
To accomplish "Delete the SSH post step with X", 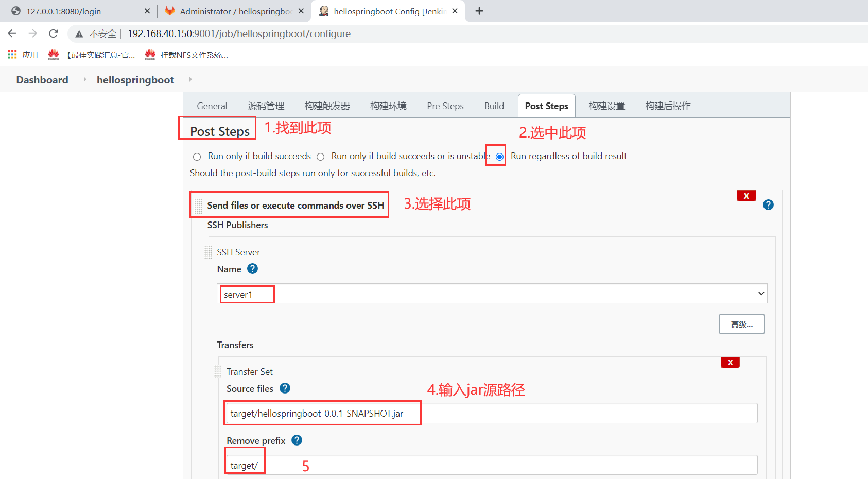I will [746, 196].
